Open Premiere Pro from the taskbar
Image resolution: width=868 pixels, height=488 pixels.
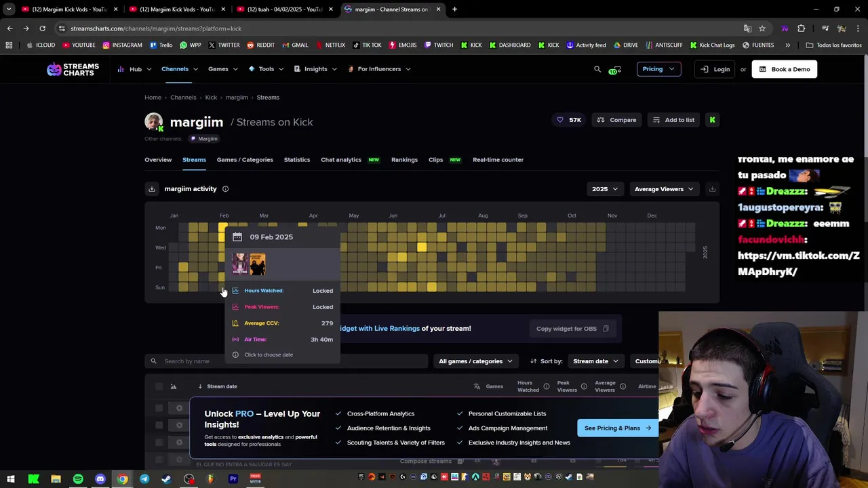point(233,479)
